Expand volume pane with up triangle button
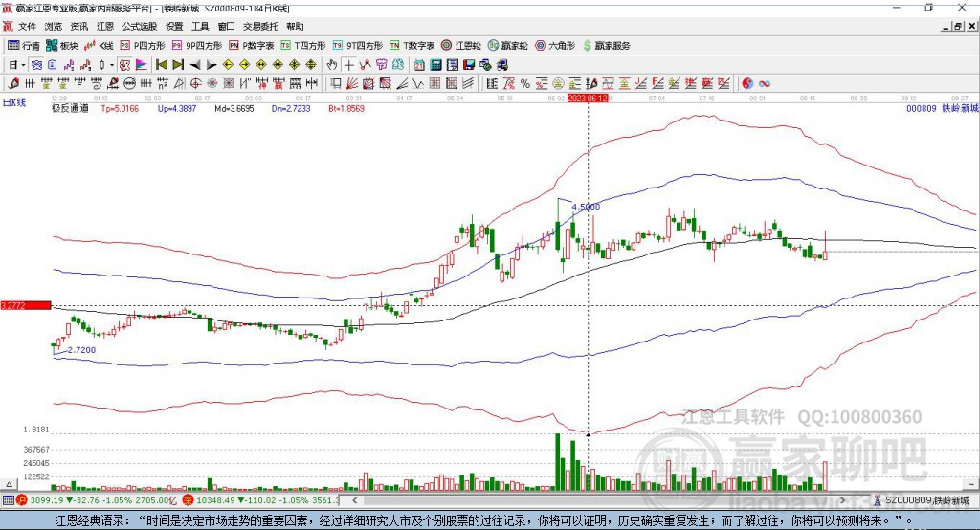This screenshot has width=980, height=530. (x=9, y=484)
